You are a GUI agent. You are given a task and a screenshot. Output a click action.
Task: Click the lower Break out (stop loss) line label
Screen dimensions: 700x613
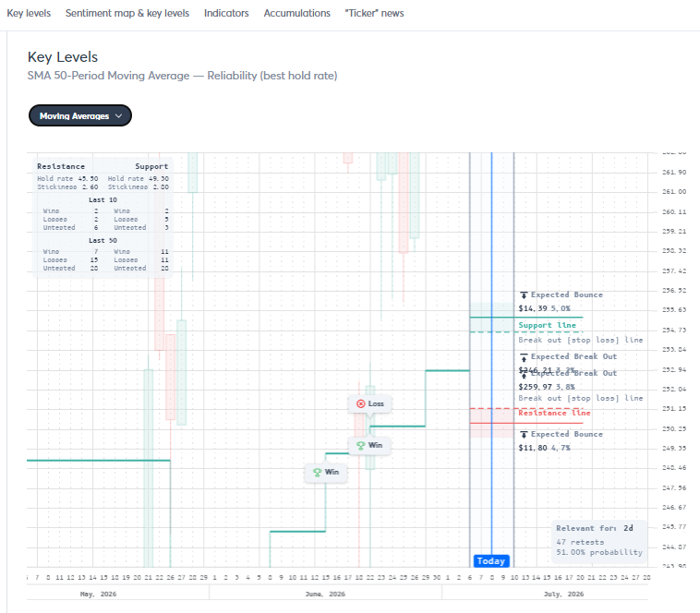(580, 398)
